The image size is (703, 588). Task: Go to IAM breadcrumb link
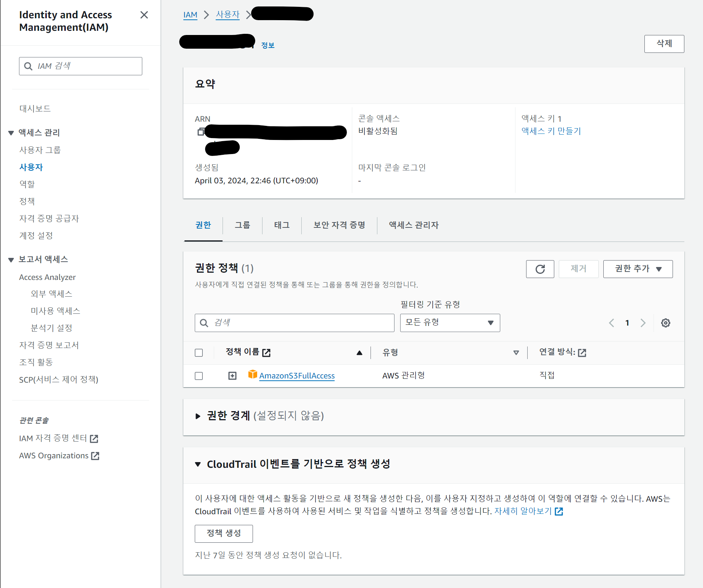pyautogui.click(x=190, y=15)
